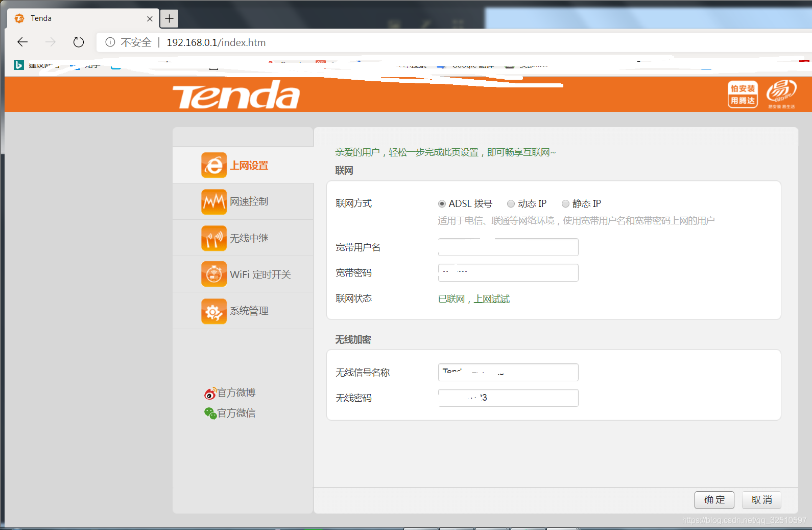
Task: Select 动态 IP connection type
Action: coord(511,204)
